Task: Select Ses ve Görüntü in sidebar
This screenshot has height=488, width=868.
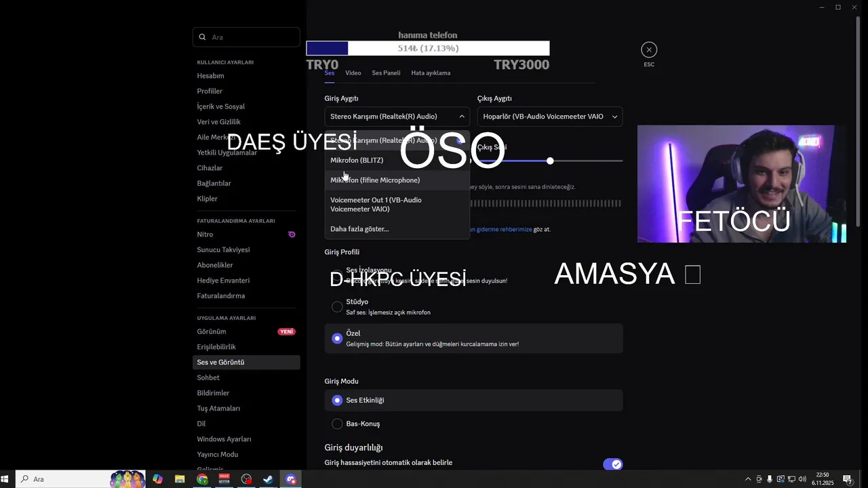Action: click(x=246, y=362)
